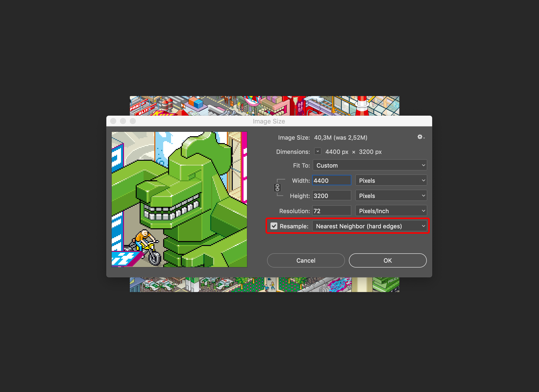Expand the Resample method dropdown

(423, 226)
